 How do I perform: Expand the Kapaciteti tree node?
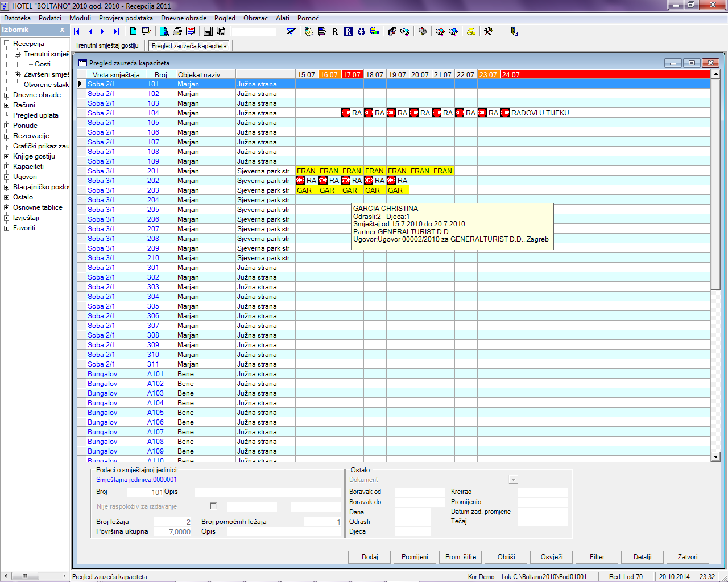(x=7, y=167)
